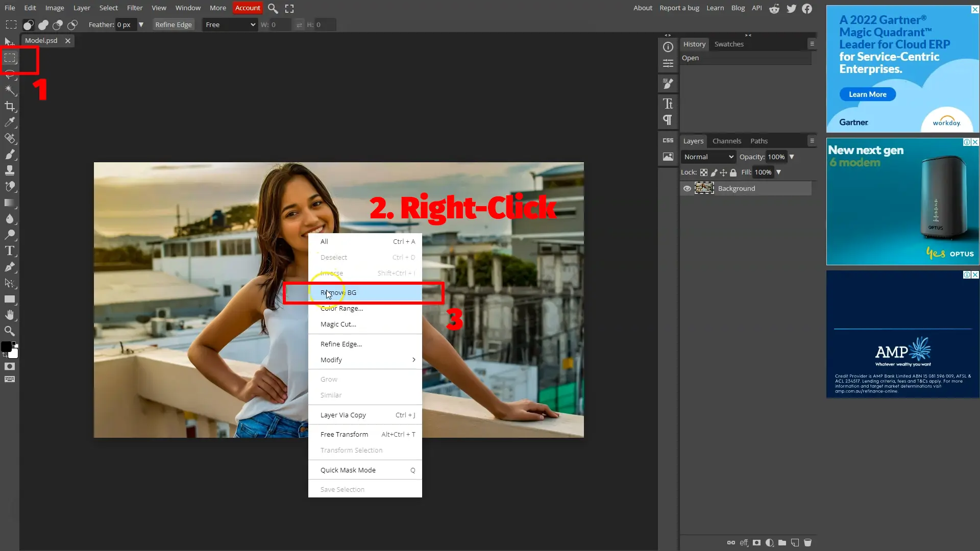The image size is (980, 551).
Task: Select the Pen tool
Action: (10, 267)
